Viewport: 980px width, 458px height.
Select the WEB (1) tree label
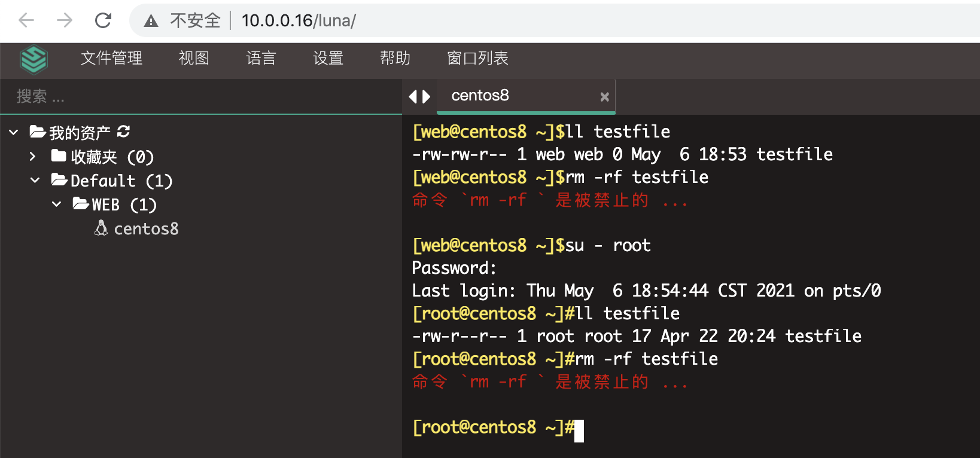tap(124, 204)
